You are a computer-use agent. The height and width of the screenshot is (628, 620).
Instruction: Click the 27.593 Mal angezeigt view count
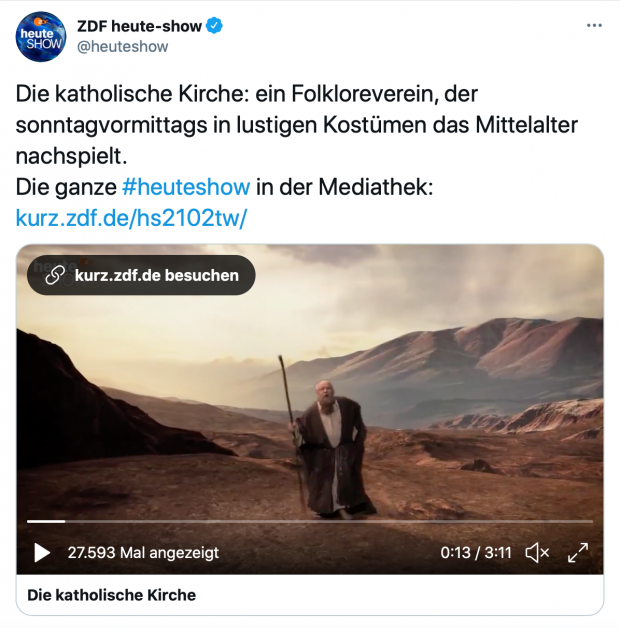coord(143,553)
